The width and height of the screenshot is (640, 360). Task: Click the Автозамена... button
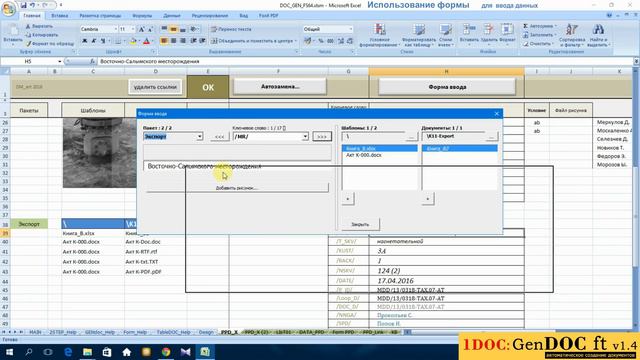point(280,87)
